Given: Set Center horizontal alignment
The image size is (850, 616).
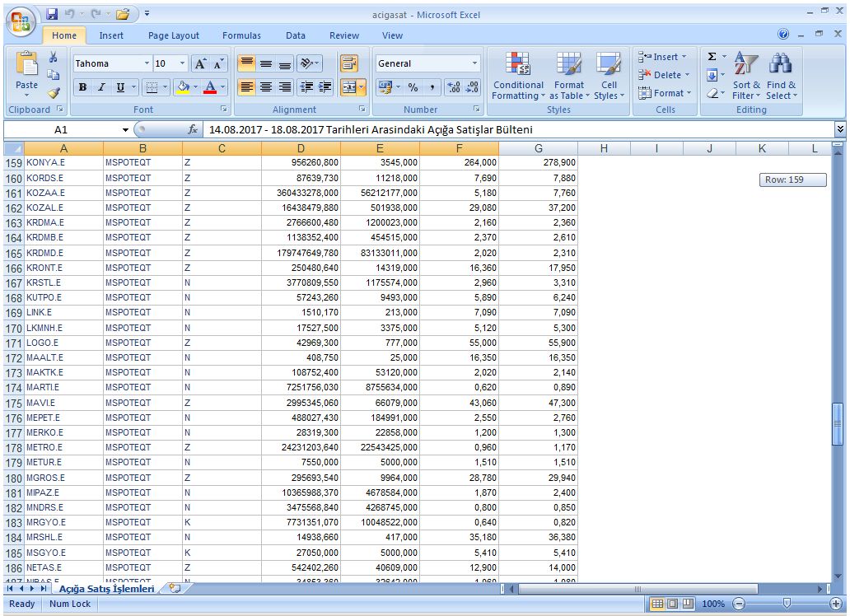Looking at the screenshot, I should [x=265, y=86].
